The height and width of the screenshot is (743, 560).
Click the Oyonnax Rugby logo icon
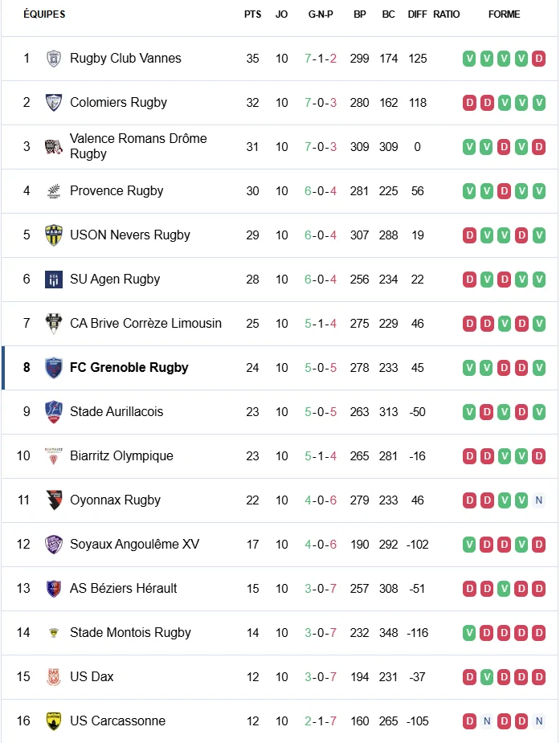(54, 500)
